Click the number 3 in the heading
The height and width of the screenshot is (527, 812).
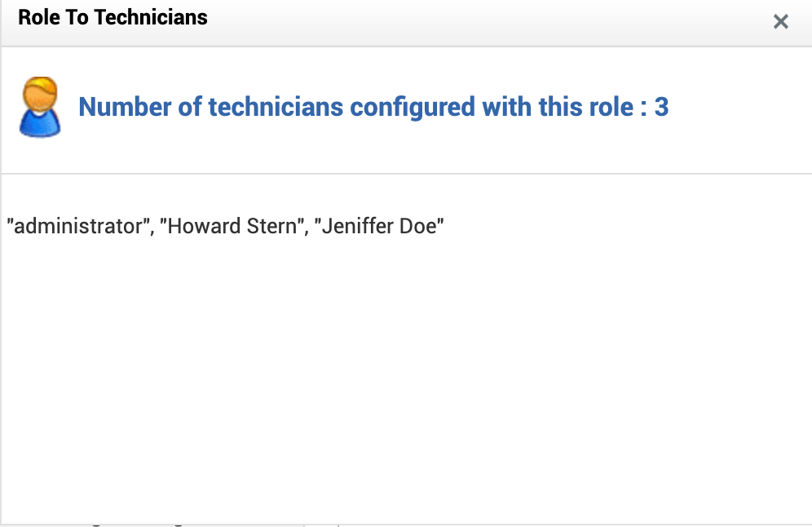pos(661,107)
